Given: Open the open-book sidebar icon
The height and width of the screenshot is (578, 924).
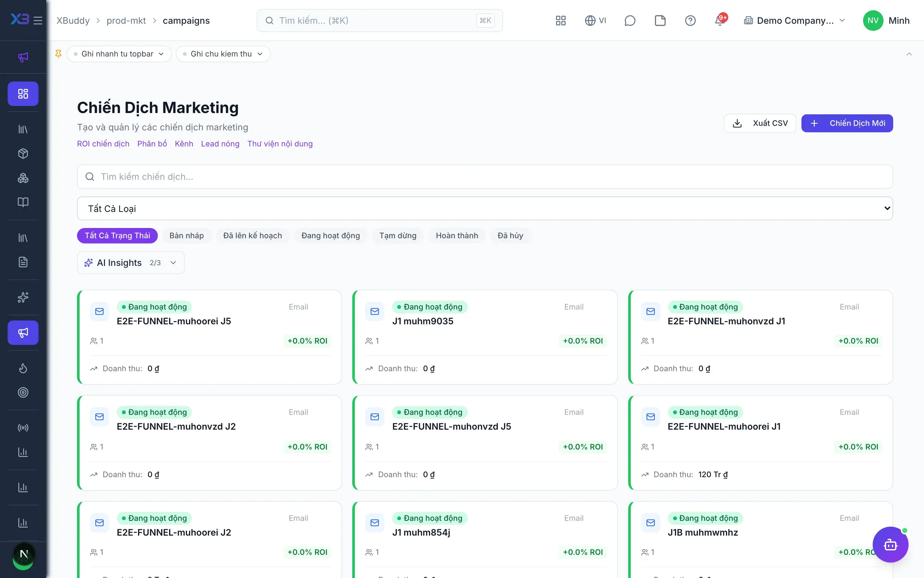Looking at the screenshot, I should [x=23, y=202].
